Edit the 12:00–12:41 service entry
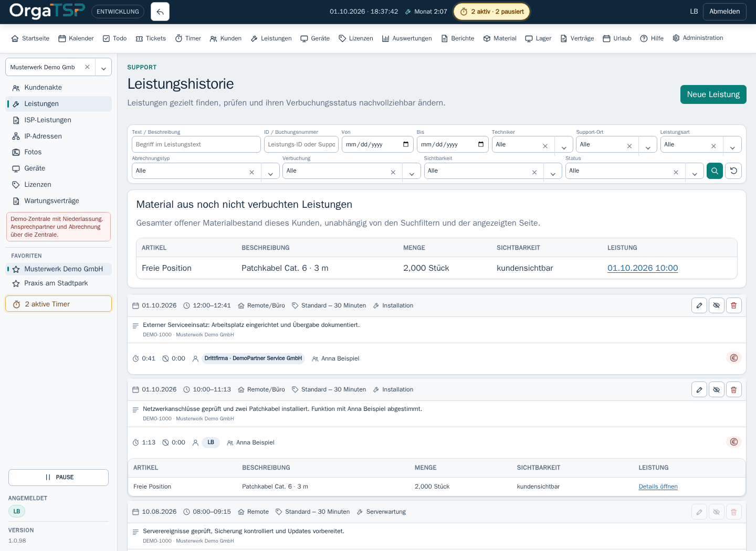Screen dimensions: 756x551 (699, 305)
